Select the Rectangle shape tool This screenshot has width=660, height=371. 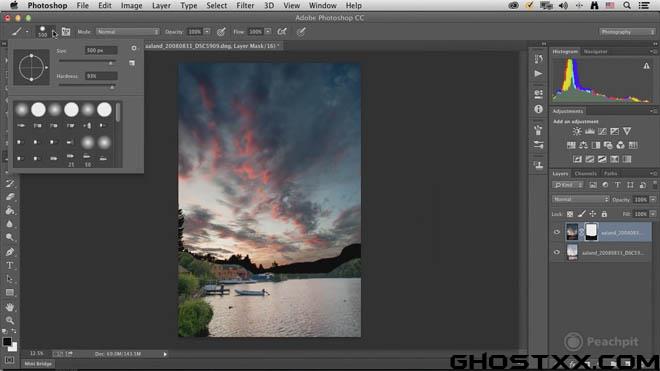click(10, 292)
